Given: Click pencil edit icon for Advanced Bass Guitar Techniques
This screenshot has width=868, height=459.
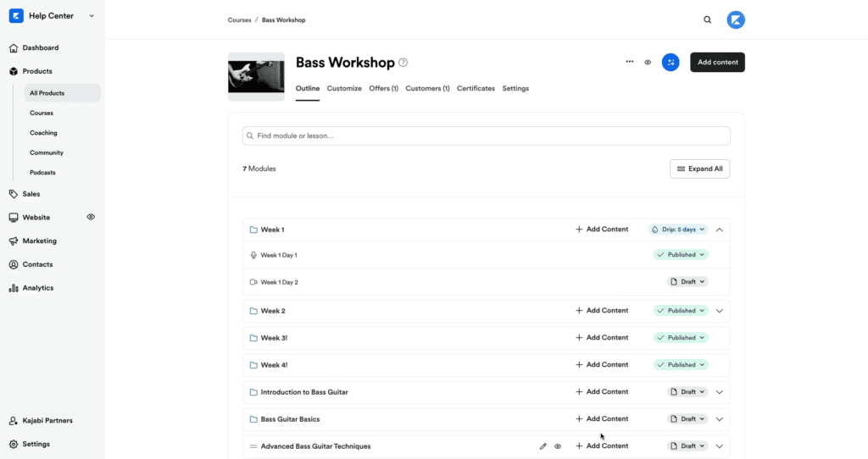Looking at the screenshot, I should [x=543, y=446].
